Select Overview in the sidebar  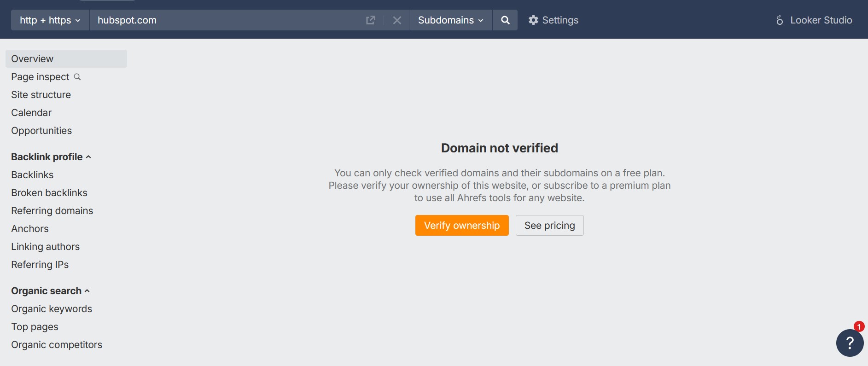click(x=32, y=59)
